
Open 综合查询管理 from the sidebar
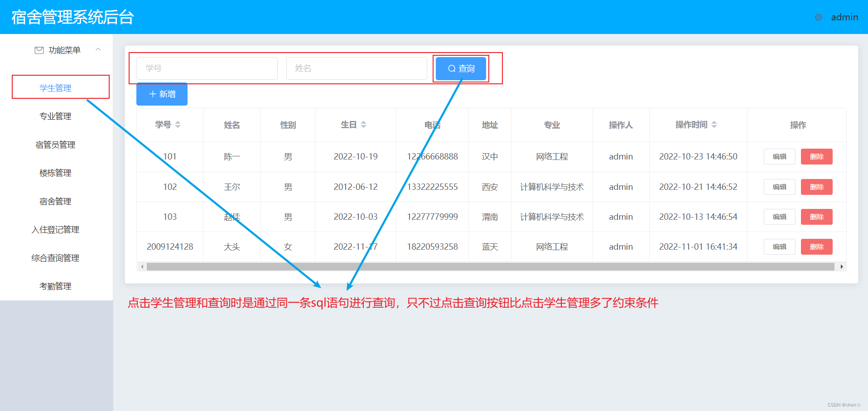coord(55,258)
